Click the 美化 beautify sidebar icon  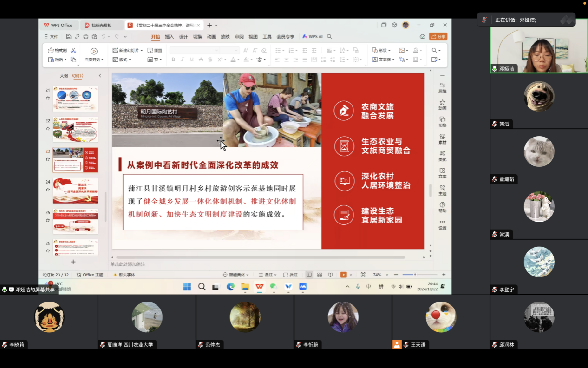(442, 156)
